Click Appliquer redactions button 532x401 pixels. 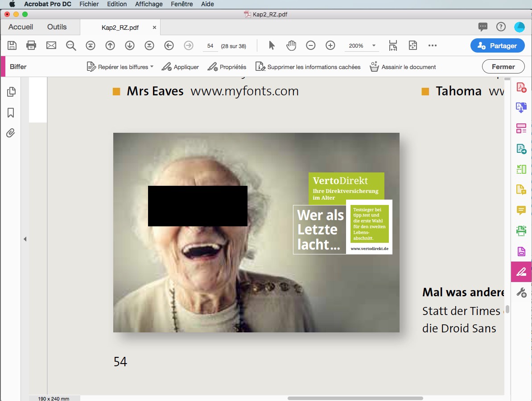click(180, 67)
